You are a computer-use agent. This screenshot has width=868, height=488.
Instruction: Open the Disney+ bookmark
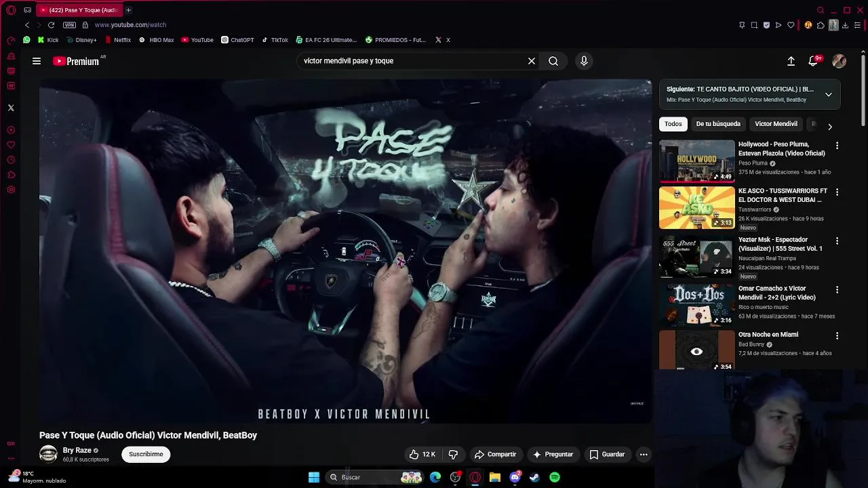(x=81, y=40)
